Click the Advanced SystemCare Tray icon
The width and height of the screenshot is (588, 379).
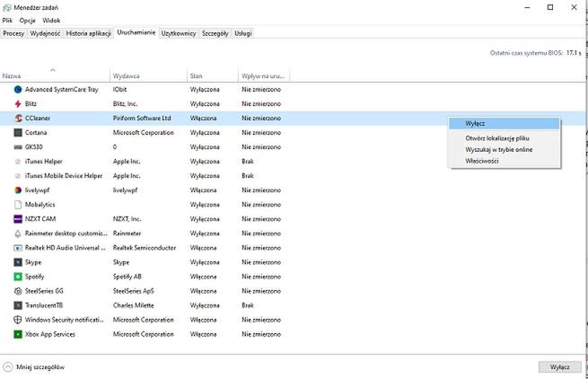pos(18,90)
